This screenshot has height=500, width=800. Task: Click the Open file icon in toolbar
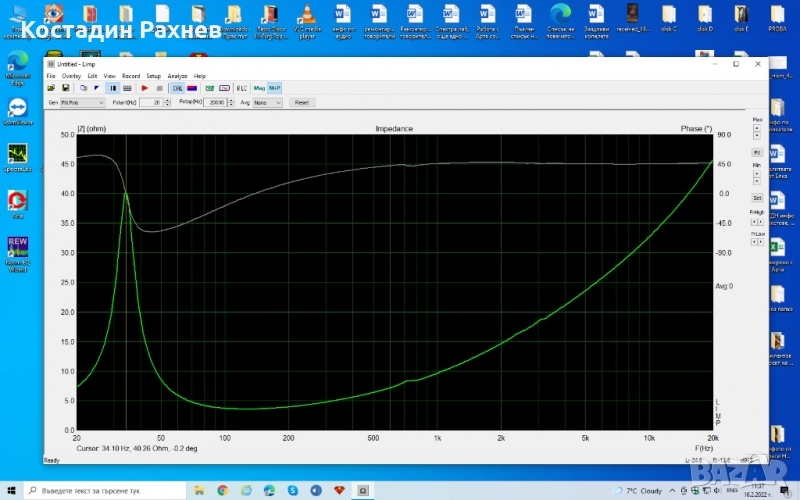[x=51, y=88]
